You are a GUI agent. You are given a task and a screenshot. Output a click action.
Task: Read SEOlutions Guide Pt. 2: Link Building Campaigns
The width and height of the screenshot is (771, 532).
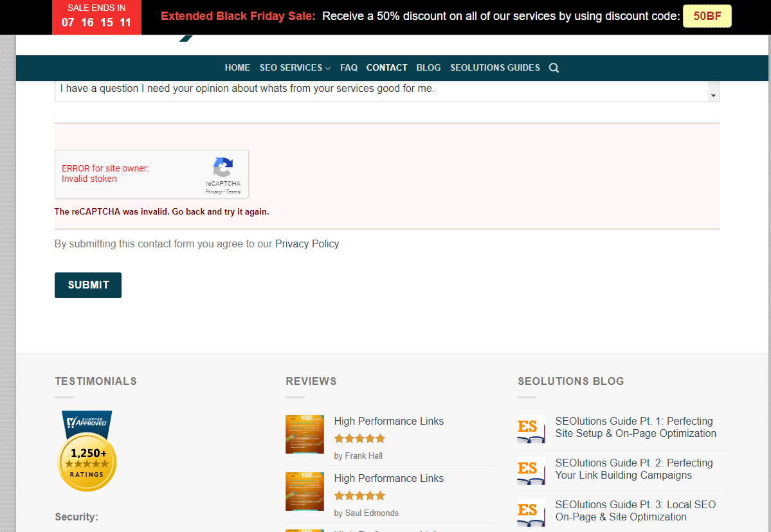(x=634, y=469)
